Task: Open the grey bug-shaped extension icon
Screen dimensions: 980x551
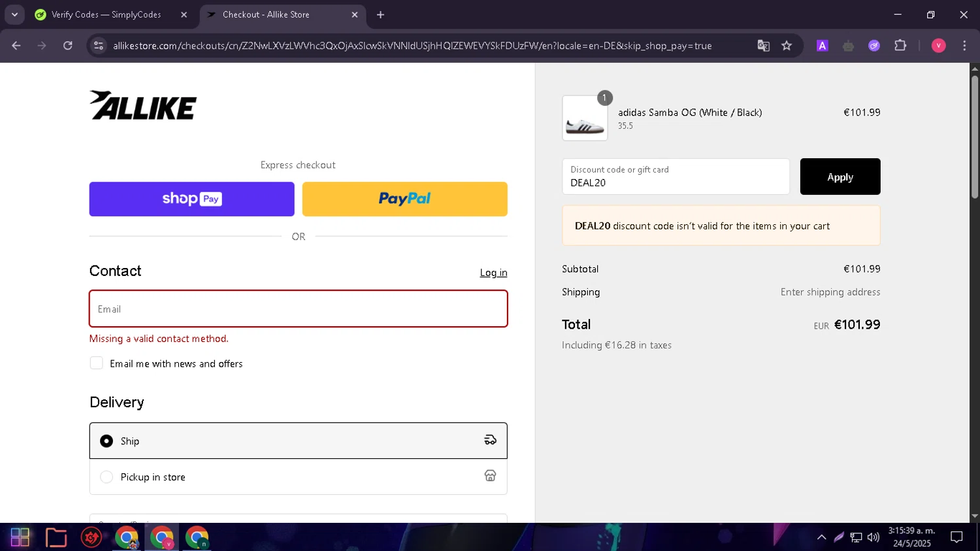Action: coord(848,46)
